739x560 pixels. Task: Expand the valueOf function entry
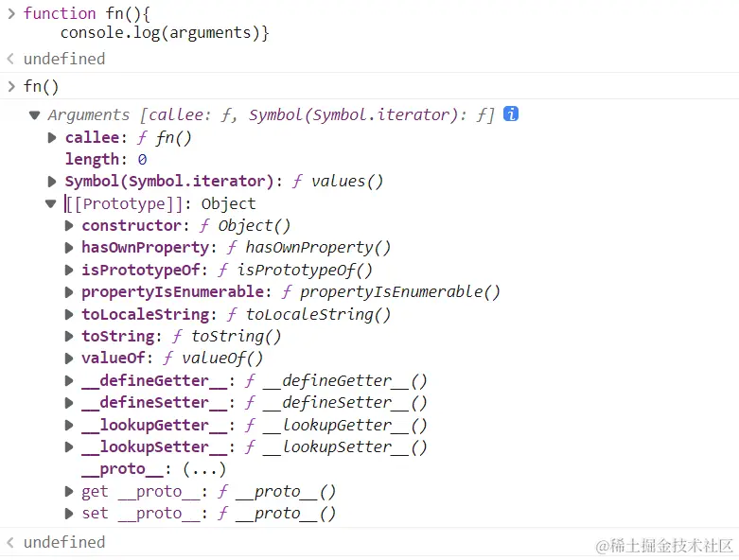(69, 359)
